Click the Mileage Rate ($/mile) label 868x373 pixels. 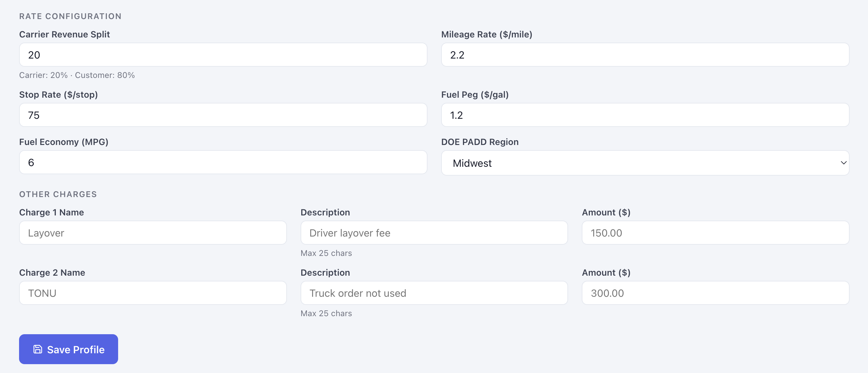pyautogui.click(x=487, y=34)
